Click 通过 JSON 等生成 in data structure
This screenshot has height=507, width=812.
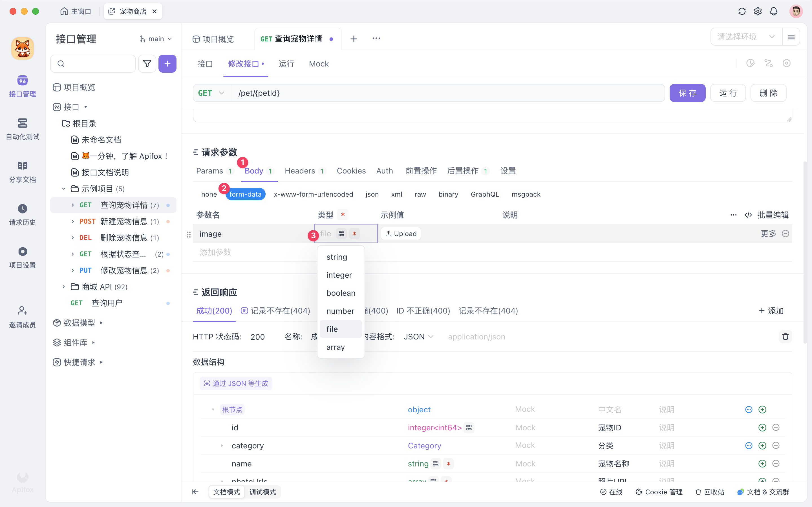click(235, 383)
